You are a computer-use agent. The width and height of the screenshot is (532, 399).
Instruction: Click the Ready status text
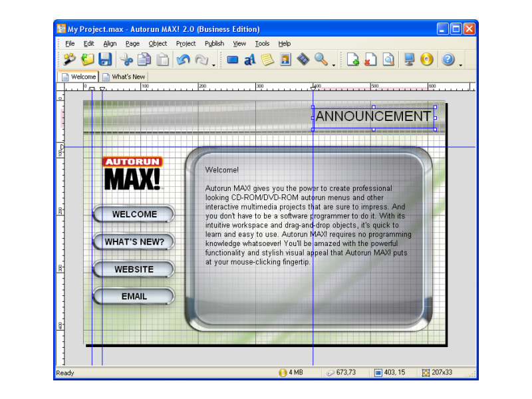[x=65, y=373]
